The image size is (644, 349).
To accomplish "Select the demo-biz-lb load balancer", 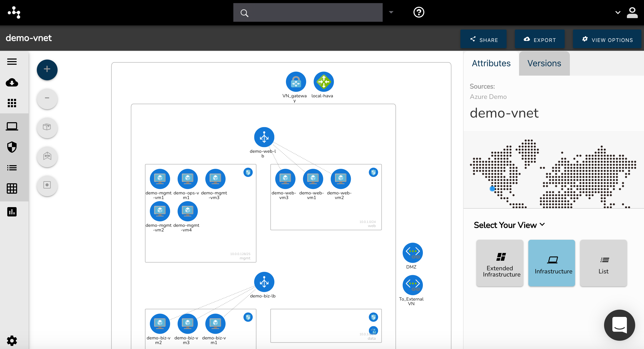I will tap(264, 282).
